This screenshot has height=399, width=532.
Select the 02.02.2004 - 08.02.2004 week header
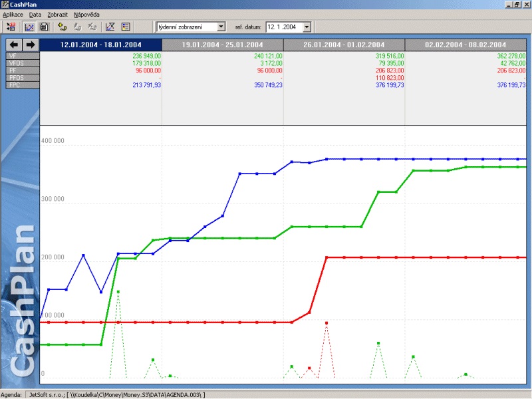tap(465, 45)
